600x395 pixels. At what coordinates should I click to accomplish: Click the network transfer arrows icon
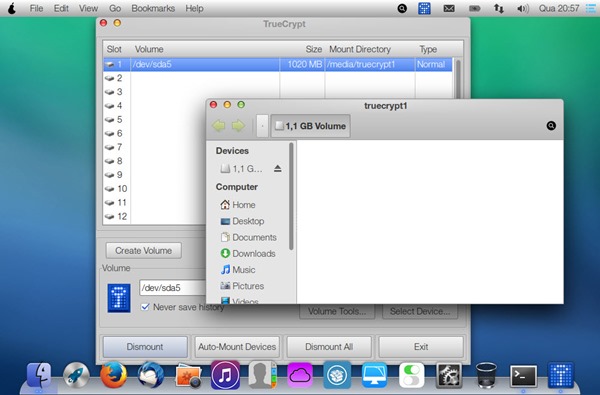499,8
